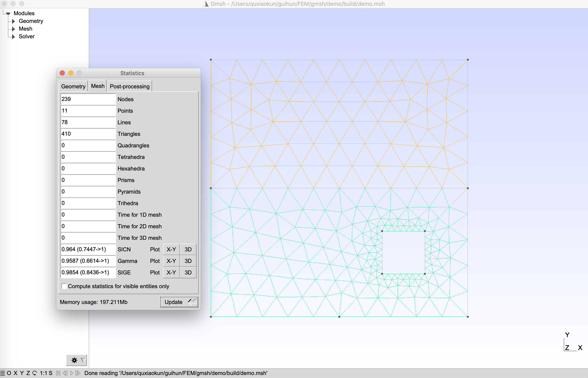Switch to the Geometry statistics tab
Screen dimensions: 588x378
coord(73,86)
